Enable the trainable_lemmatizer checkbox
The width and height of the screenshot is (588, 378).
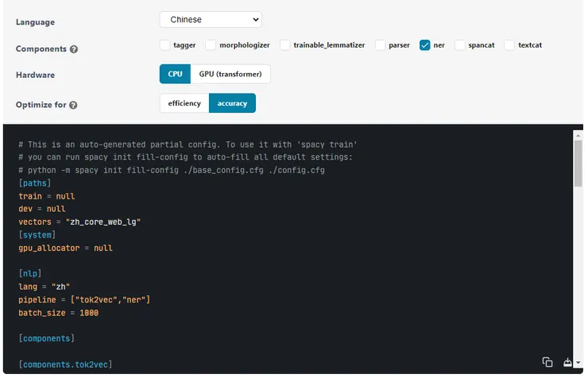[x=286, y=45]
